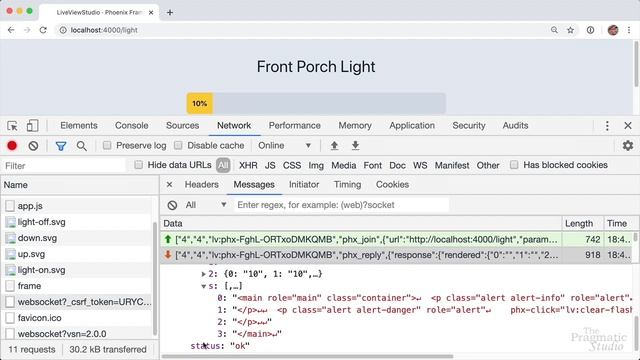640x360 pixels.
Task: Enable the Preserve log checkbox
Action: [x=107, y=145]
